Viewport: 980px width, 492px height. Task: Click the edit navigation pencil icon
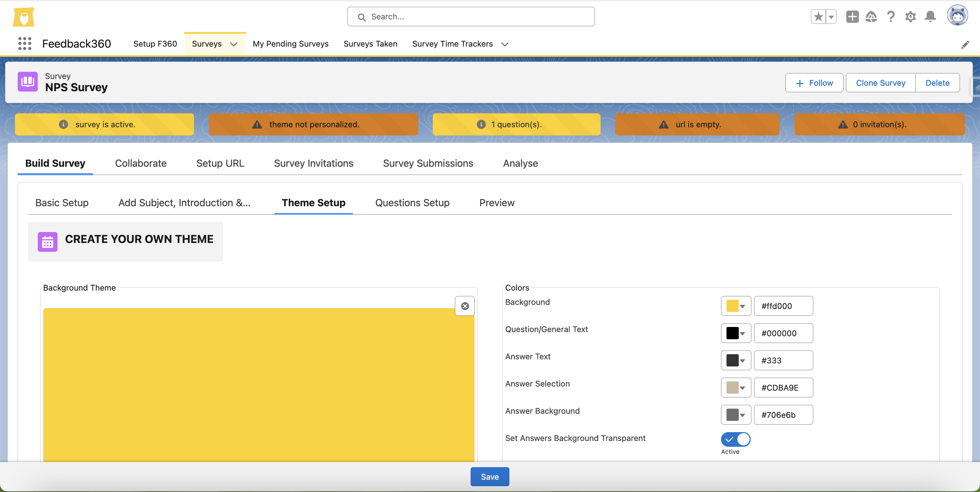pos(965,45)
